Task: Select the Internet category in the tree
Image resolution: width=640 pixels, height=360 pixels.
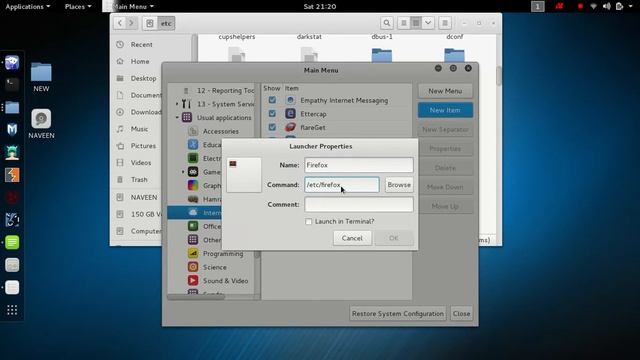Action: (x=195, y=212)
